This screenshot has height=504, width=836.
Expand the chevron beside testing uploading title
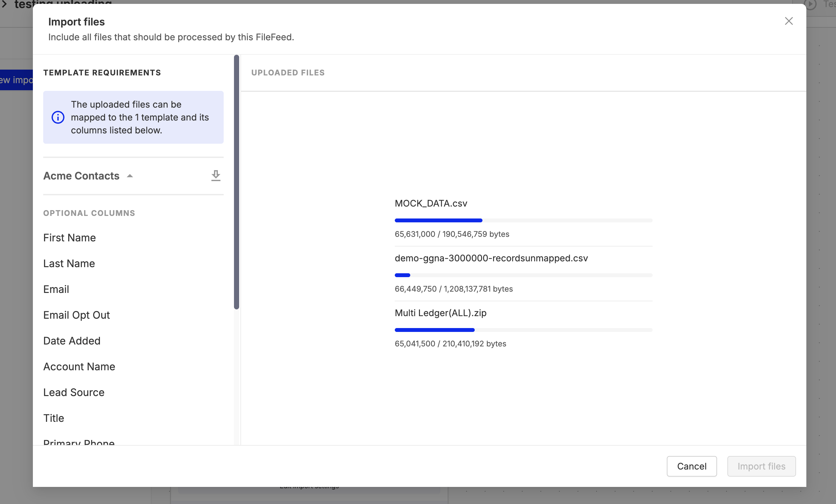pyautogui.click(x=4, y=4)
